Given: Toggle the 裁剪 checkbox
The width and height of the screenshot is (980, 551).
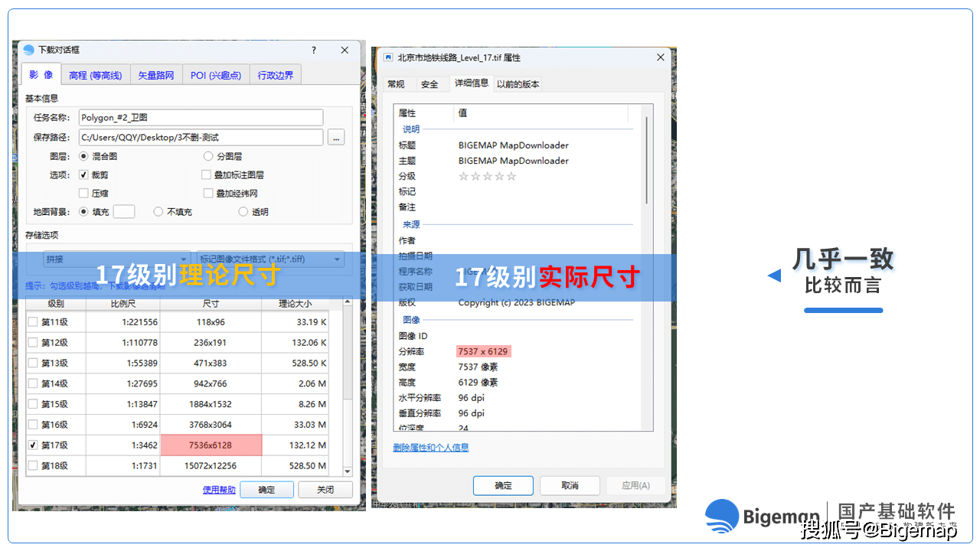Looking at the screenshot, I should pyautogui.click(x=84, y=174).
